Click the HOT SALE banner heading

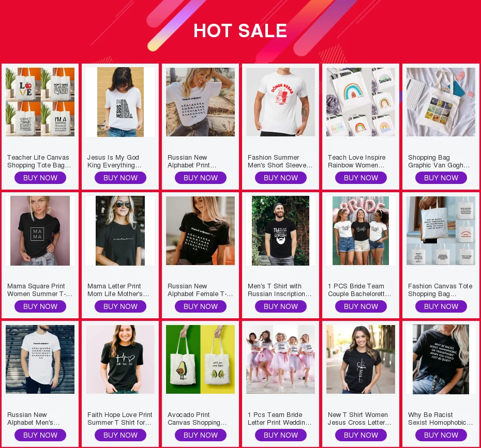(240, 30)
